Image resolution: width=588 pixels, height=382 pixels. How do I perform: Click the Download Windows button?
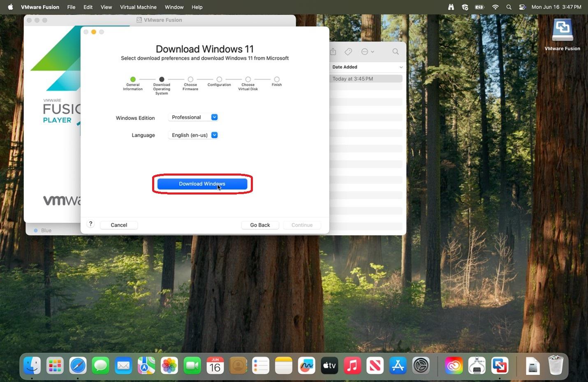[202, 184]
